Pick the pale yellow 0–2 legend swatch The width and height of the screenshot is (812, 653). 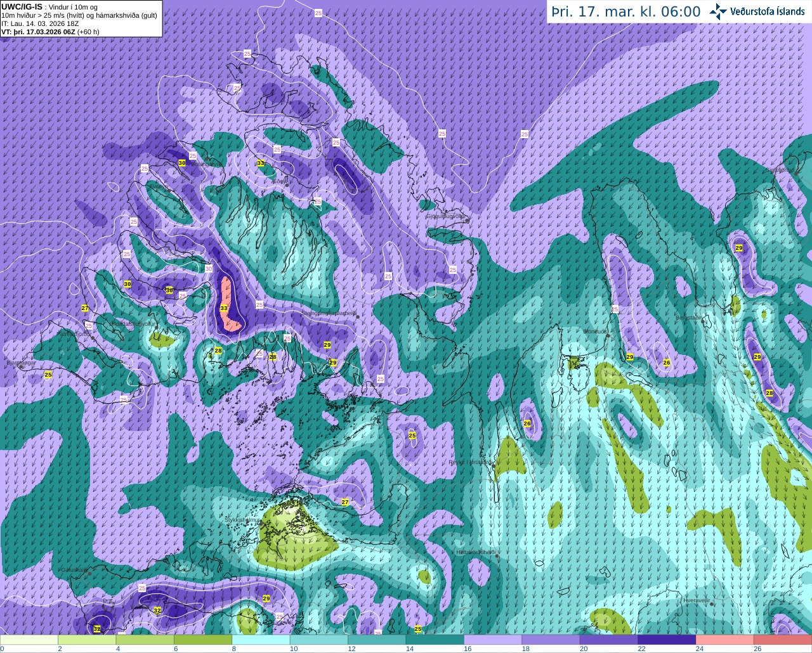tap(29, 640)
